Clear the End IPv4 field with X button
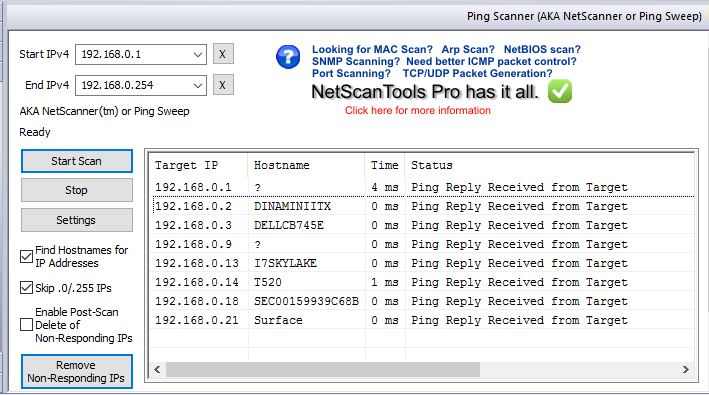Image resolution: width=709 pixels, height=395 pixels. click(223, 85)
